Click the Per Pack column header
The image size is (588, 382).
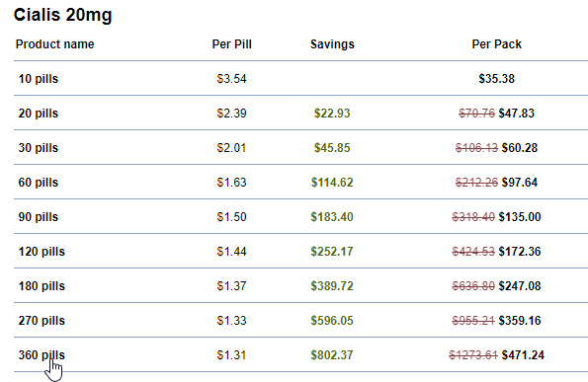coord(496,44)
